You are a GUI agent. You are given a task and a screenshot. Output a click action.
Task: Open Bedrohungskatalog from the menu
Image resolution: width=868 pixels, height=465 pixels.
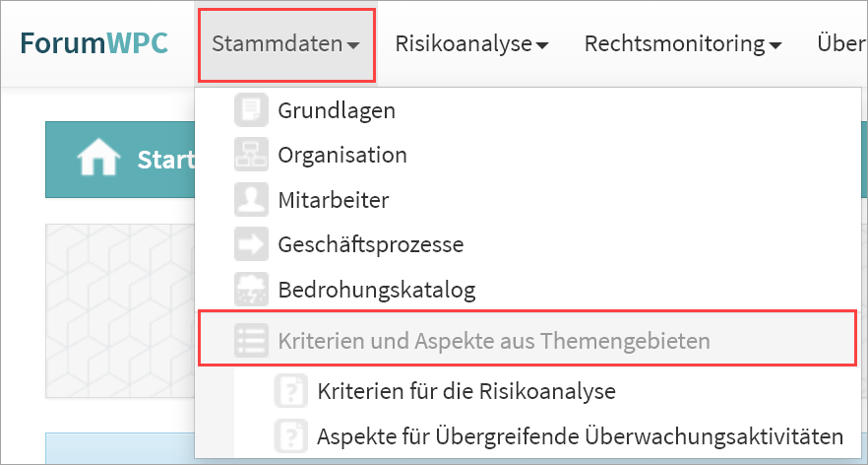pyautogui.click(x=376, y=291)
